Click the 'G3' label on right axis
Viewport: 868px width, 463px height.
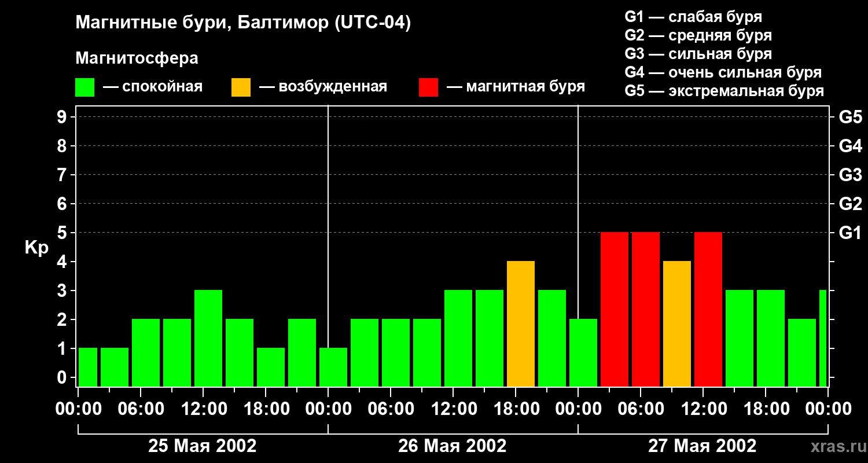coord(850,175)
